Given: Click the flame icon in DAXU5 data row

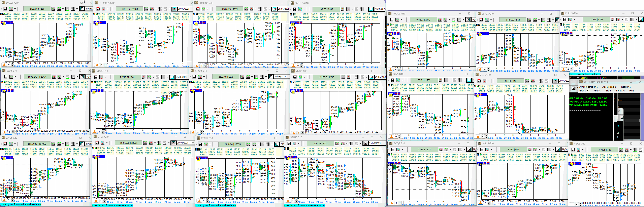Looking at the screenshot, I should pyautogui.click(x=1, y=14).
